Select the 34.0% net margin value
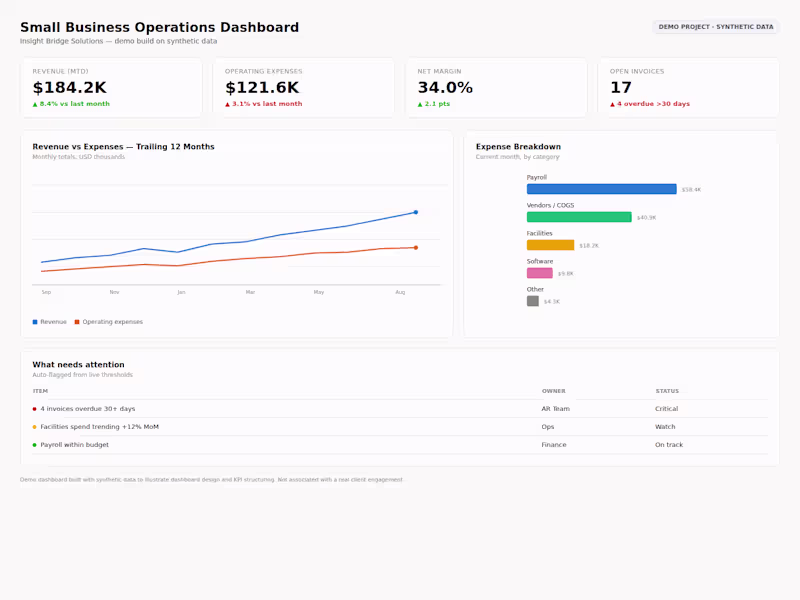The height and width of the screenshot is (600, 800). pyautogui.click(x=445, y=88)
